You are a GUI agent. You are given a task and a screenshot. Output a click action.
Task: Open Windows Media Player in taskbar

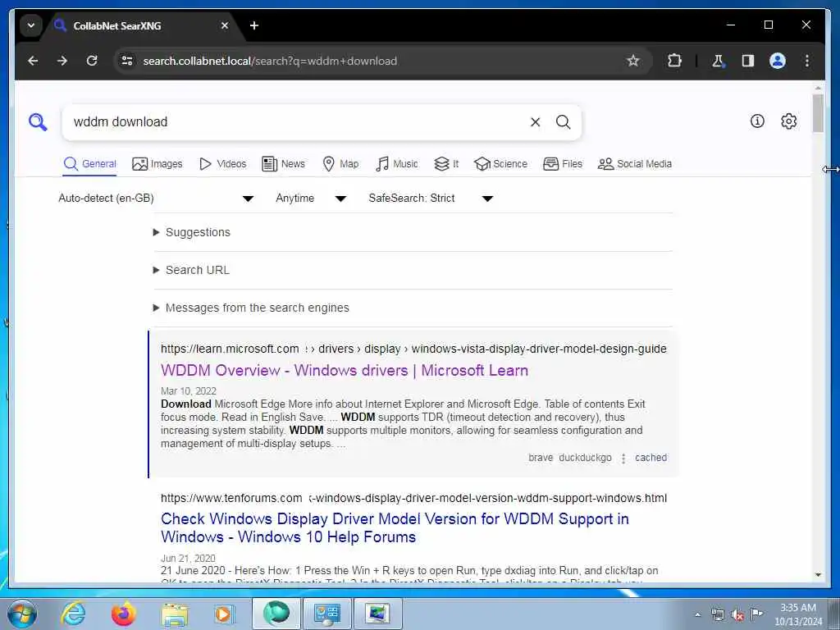point(223,614)
